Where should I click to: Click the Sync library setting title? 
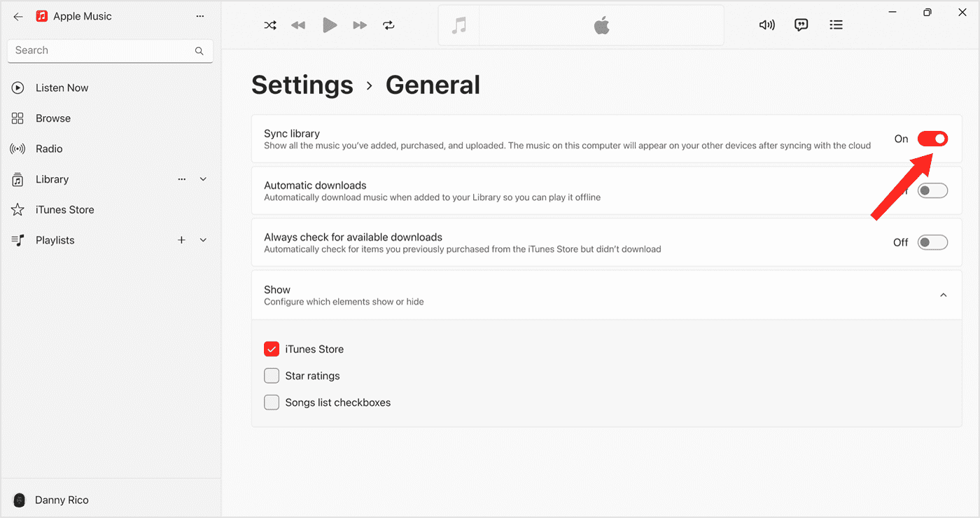pos(292,134)
